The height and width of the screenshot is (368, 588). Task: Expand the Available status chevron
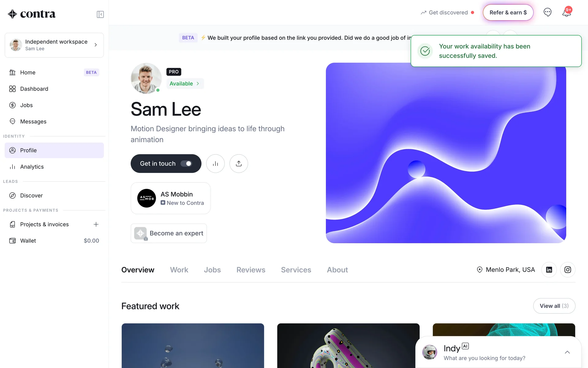pyautogui.click(x=198, y=83)
